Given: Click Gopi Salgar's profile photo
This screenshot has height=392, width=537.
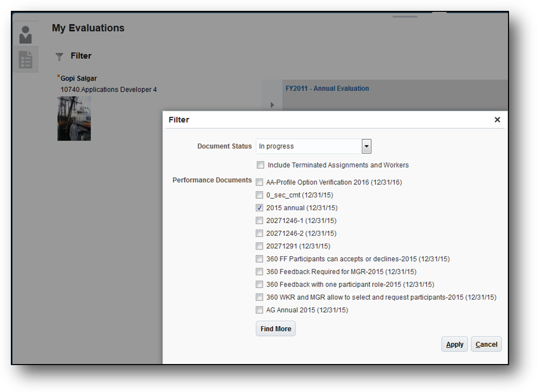Looking at the screenshot, I should [74, 119].
